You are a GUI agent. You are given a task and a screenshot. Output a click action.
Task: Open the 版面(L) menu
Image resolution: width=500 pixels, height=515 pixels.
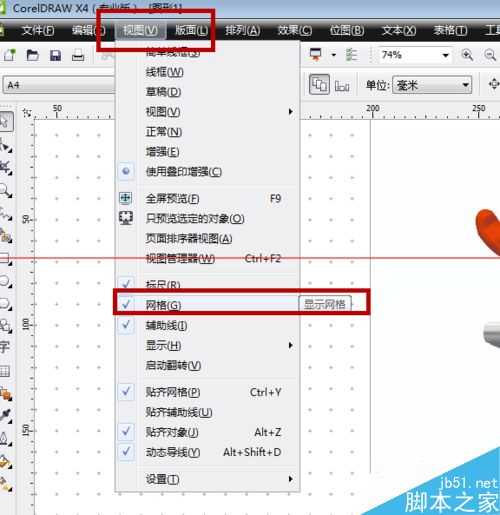[x=191, y=31]
